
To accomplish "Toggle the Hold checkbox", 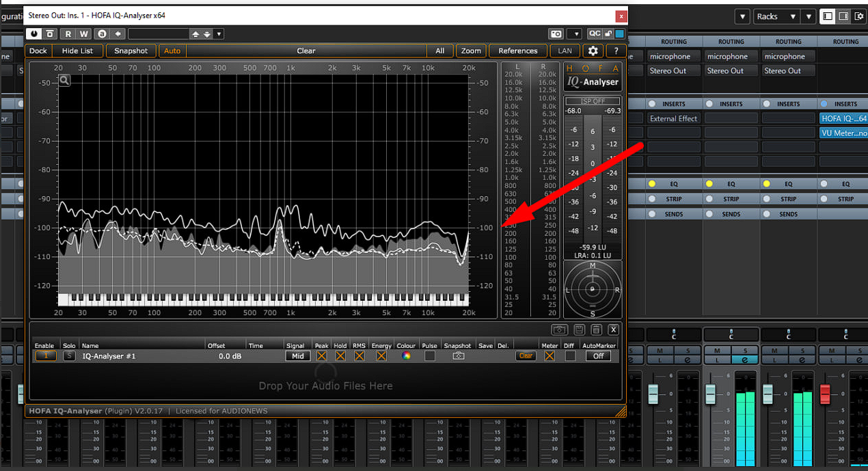I will click(340, 355).
